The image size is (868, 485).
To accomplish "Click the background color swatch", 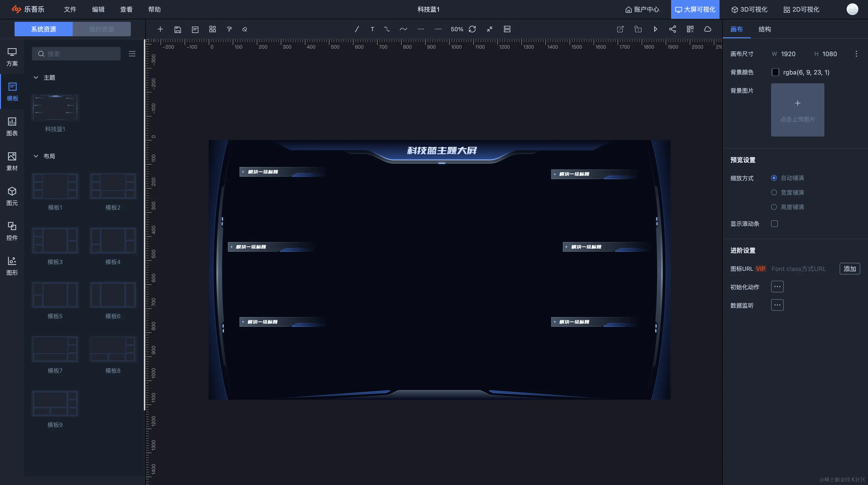I will pyautogui.click(x=775, y=72).
